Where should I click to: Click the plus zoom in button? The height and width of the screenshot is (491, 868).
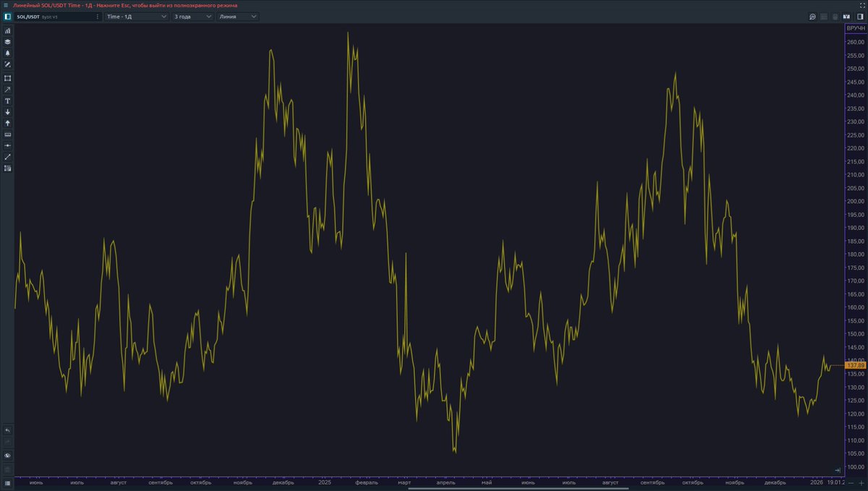point(861,482)
